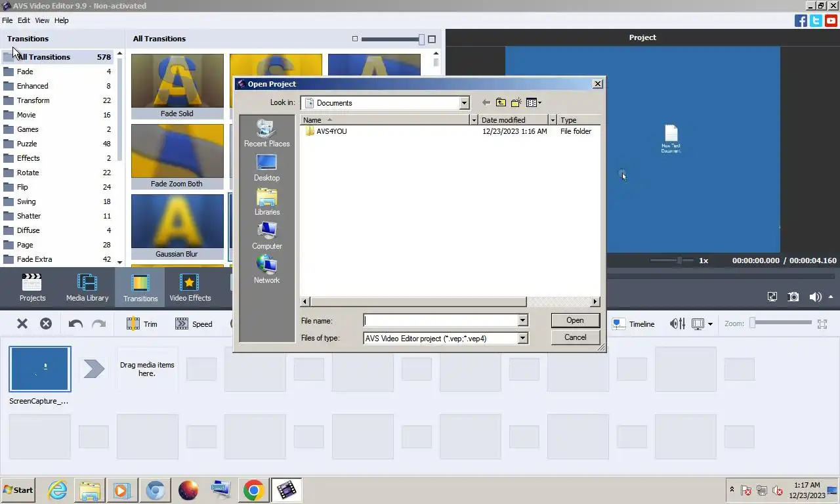Open the View menu

point(42,20)
